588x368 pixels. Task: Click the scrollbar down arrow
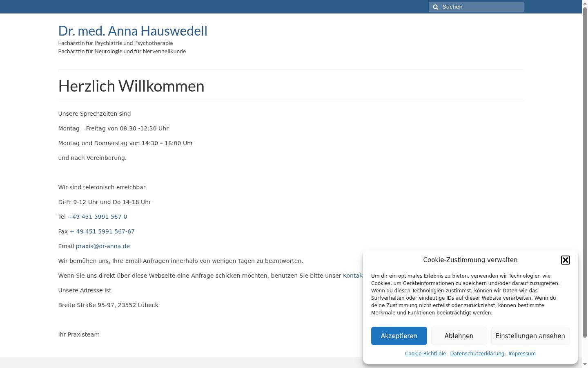(585, 364)
